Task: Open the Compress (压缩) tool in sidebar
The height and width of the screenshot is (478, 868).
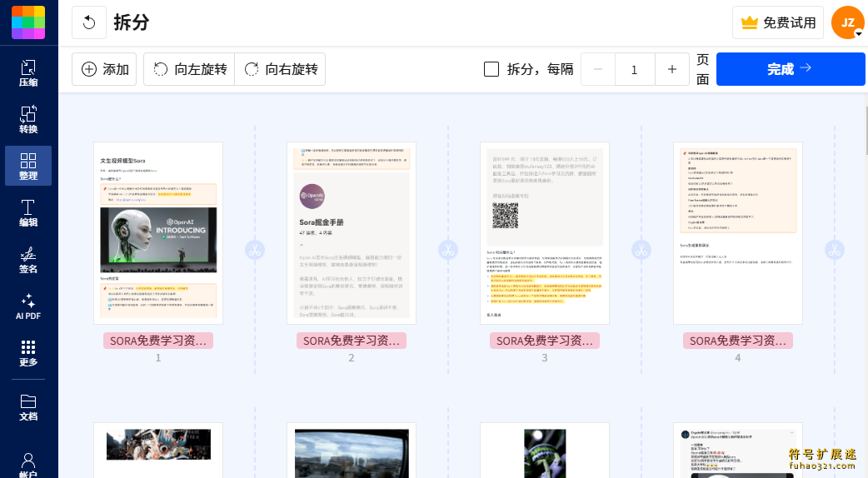Action: pyautogui.click(x=28, y=73)
